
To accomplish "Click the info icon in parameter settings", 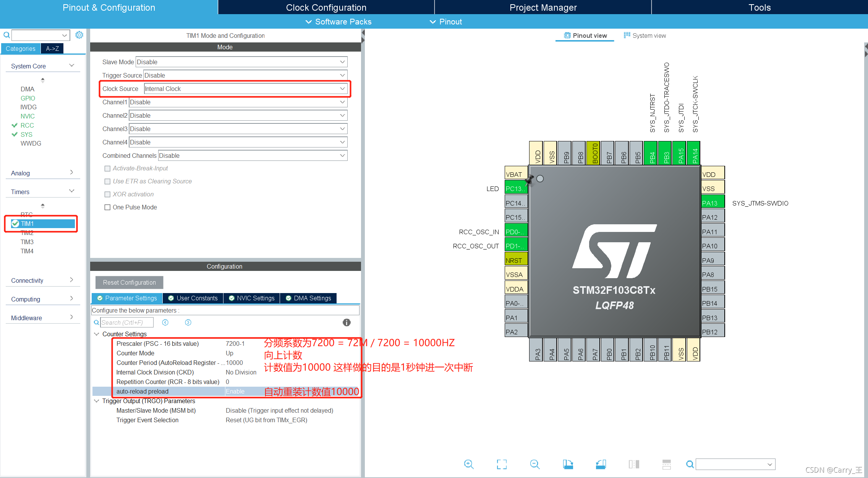I will [347, 322].
